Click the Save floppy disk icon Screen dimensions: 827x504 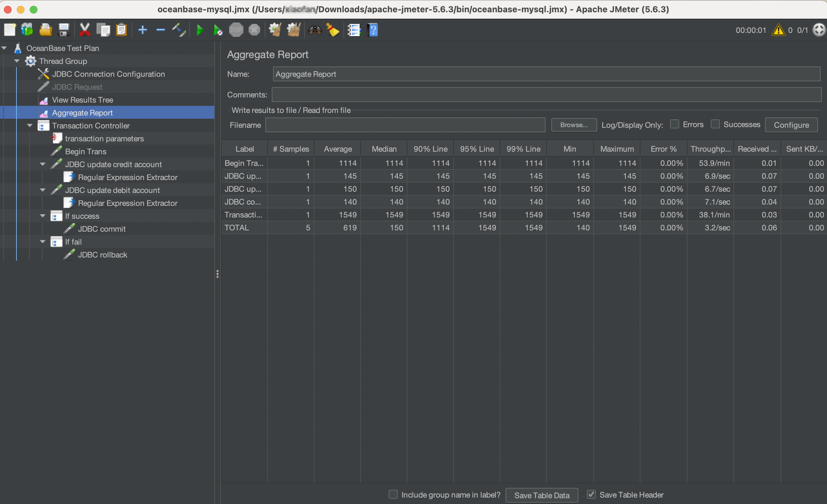pyautogui.click(x=64, y=30)
